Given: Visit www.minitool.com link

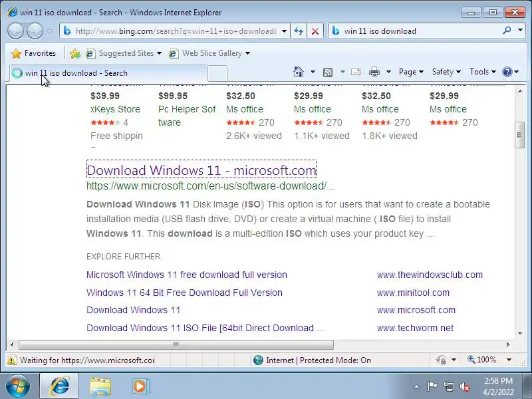Looking at the screenshot, I should click(x=413, y=293).
